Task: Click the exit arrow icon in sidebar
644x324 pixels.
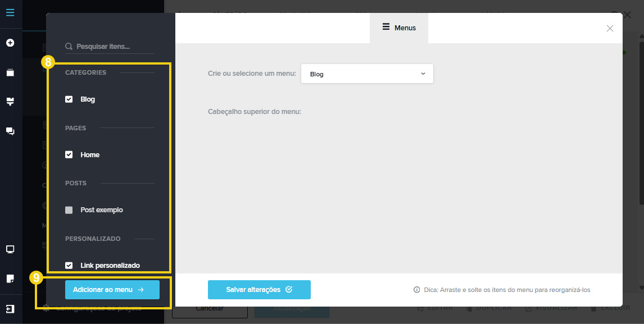Action: pyautogui.click(x=10, y=309)
